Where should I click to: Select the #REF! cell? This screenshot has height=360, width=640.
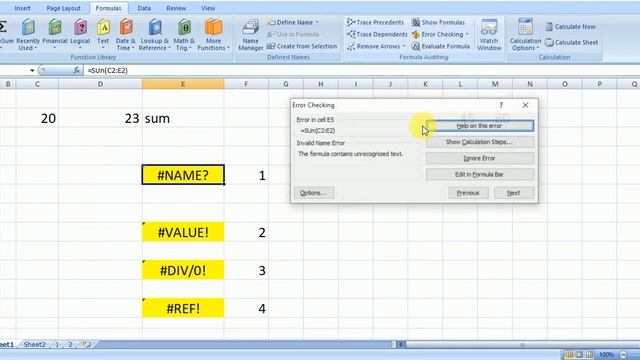pyautogui.click(x=183, y=308)
